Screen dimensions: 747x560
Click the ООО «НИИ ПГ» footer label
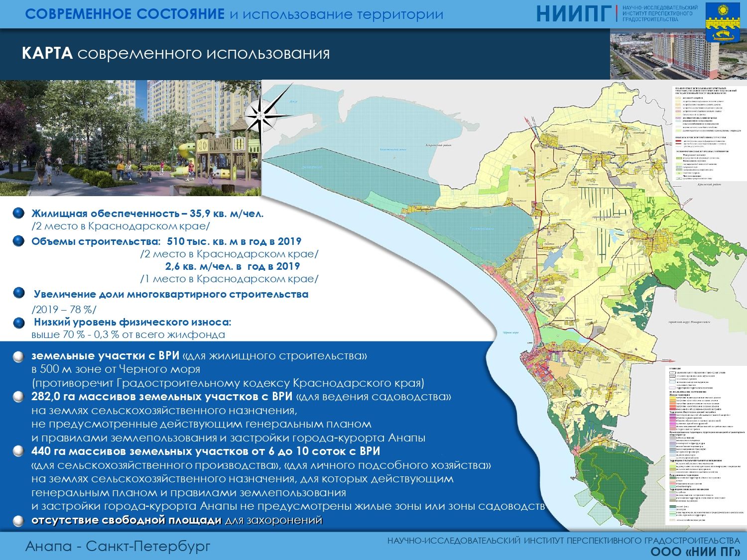click(x=695, y=552)
